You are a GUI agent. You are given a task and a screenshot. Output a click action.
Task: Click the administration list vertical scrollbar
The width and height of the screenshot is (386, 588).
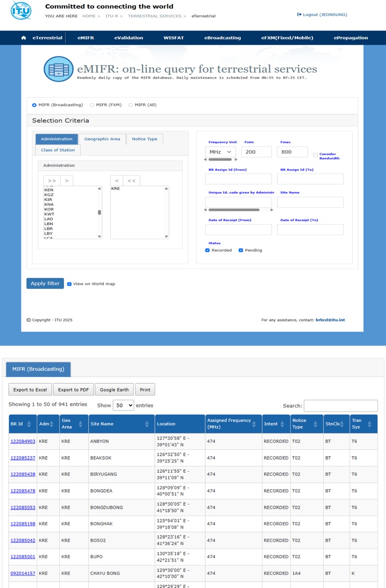[99, 212]
